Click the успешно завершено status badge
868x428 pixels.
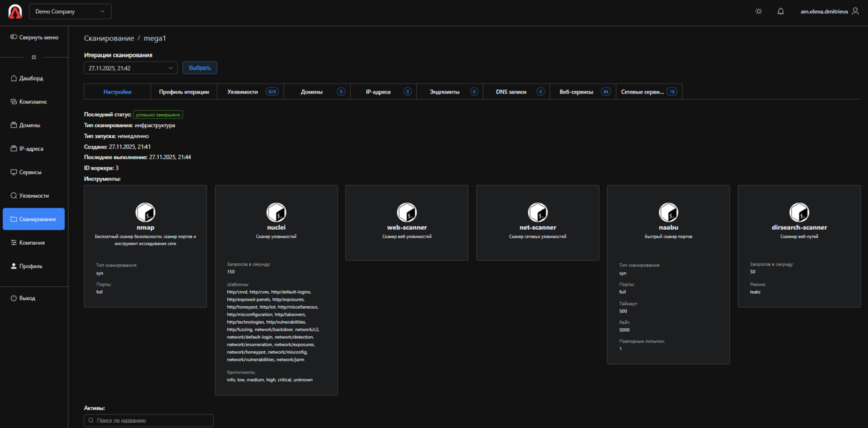coord(158,115)
